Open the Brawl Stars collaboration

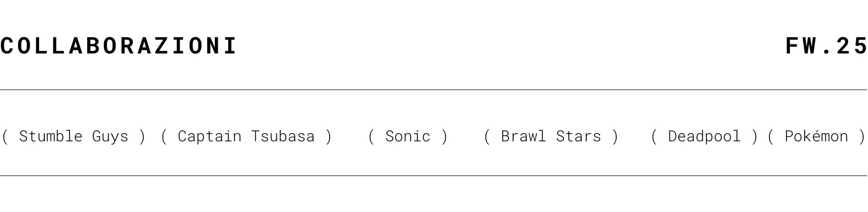pos(551,137)
